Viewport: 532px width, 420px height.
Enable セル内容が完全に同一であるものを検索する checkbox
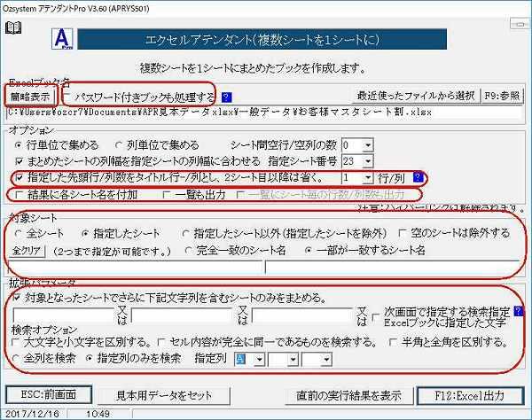[162, 342]
